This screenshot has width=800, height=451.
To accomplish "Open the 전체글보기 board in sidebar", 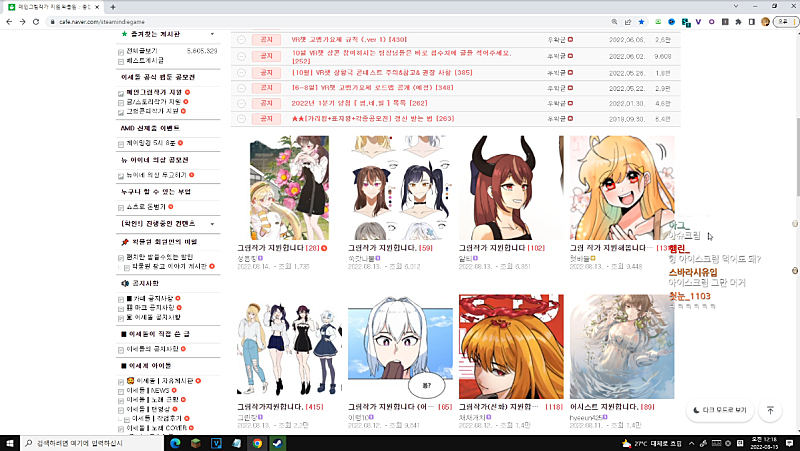I will pyautogui.click(x=140, y=49).
